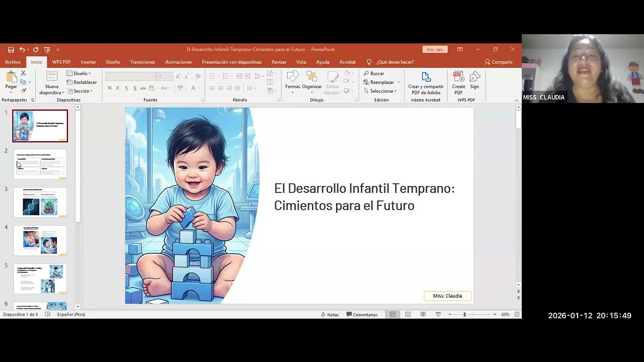Zoom out with the minus icon
The image size is (644, 362).
(450, 314)
